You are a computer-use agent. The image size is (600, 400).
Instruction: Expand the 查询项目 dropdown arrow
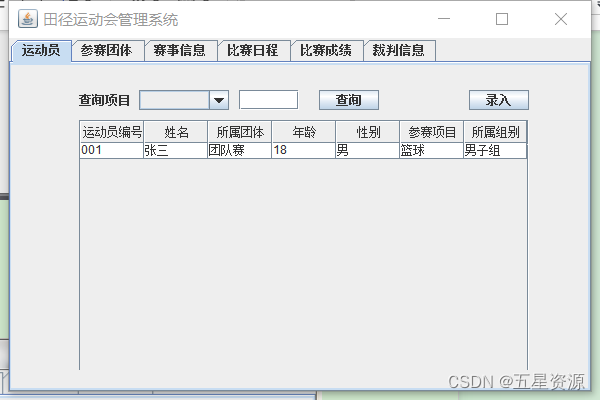219,100
